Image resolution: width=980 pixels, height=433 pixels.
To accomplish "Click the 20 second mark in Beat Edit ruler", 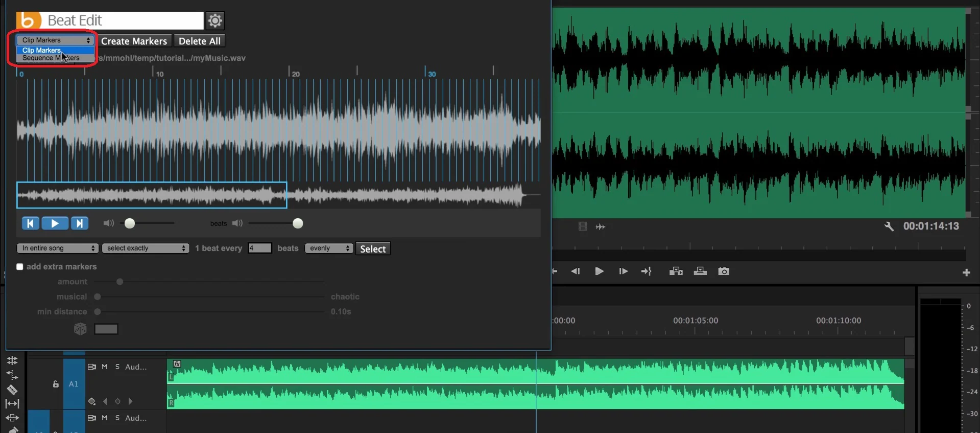I will tap(295, 74).
